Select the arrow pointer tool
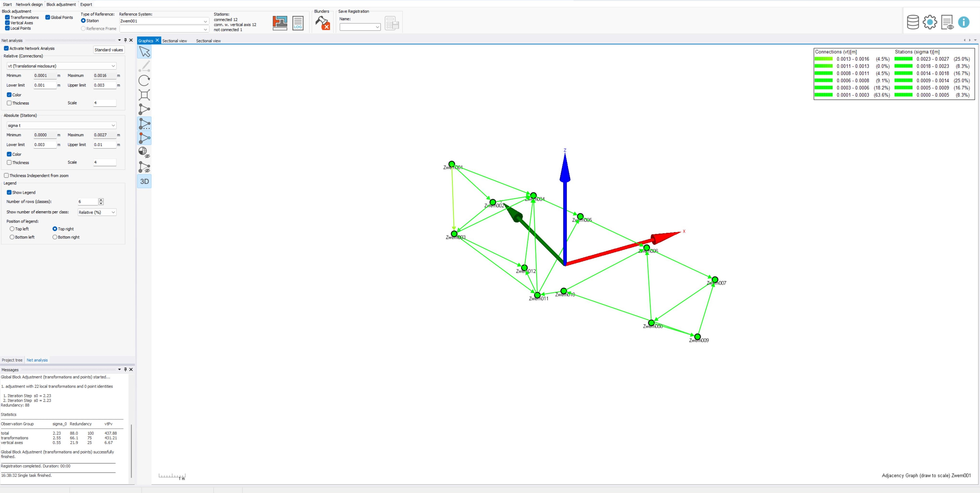 [x=144, y=52]
